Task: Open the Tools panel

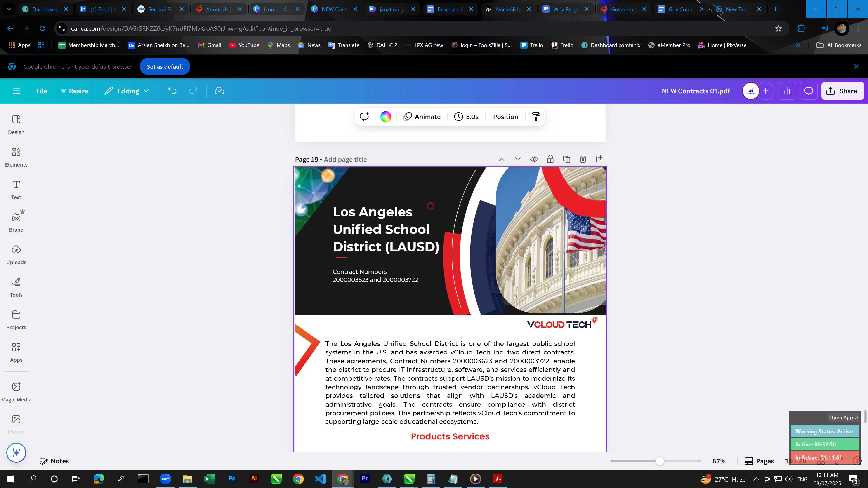Action: 16,288
